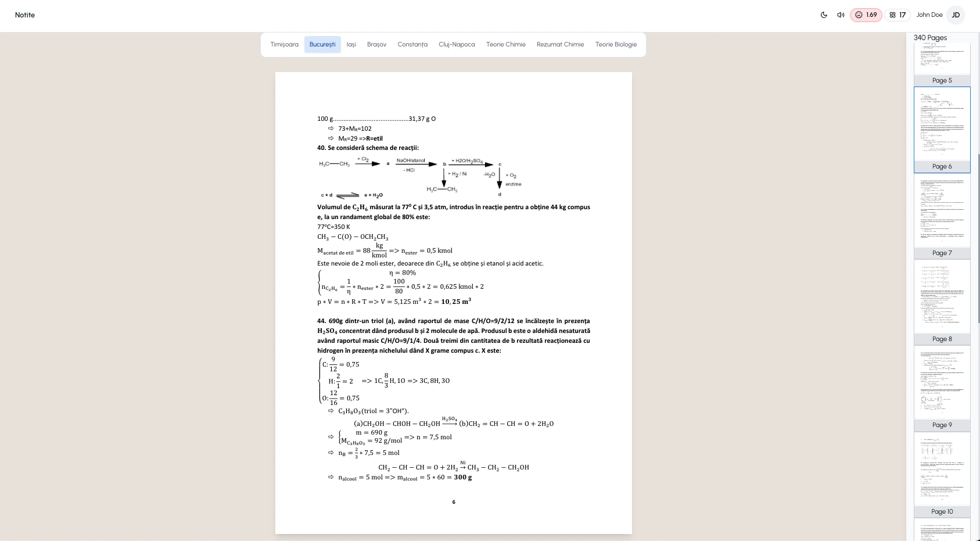Viewport: 980px width, 541px height.
Task: Select the Page 10 thumbnail
Action: point(942,475)
